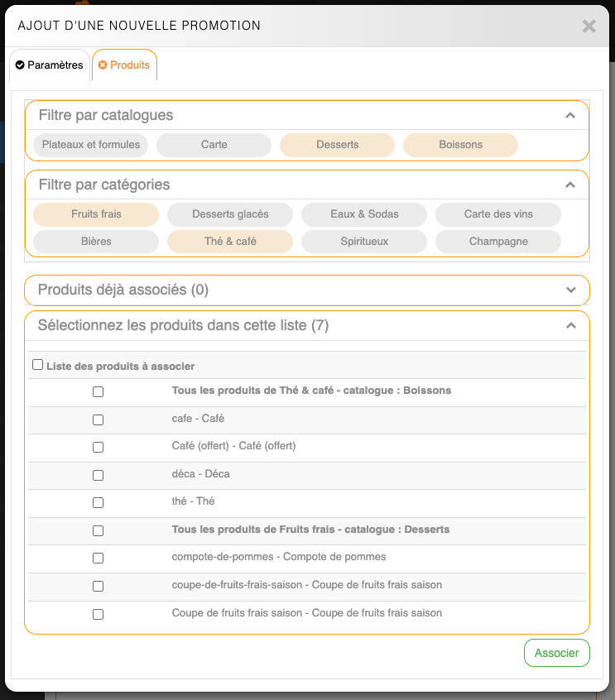This screenshot has height=700, width=615.
Task: Switch to the Paramètres tab
Action: click(50, 65)
